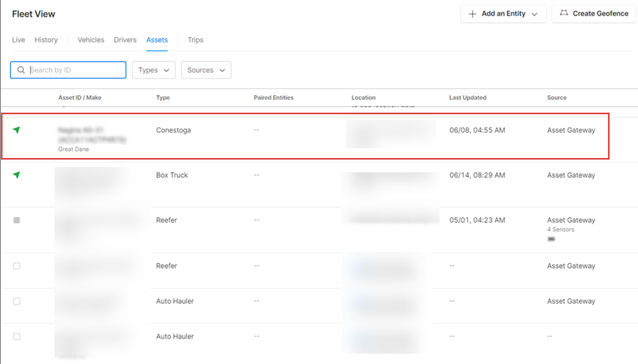
Task: Click Asset Gateway in the Box Truck row
Action: [571, 175]
